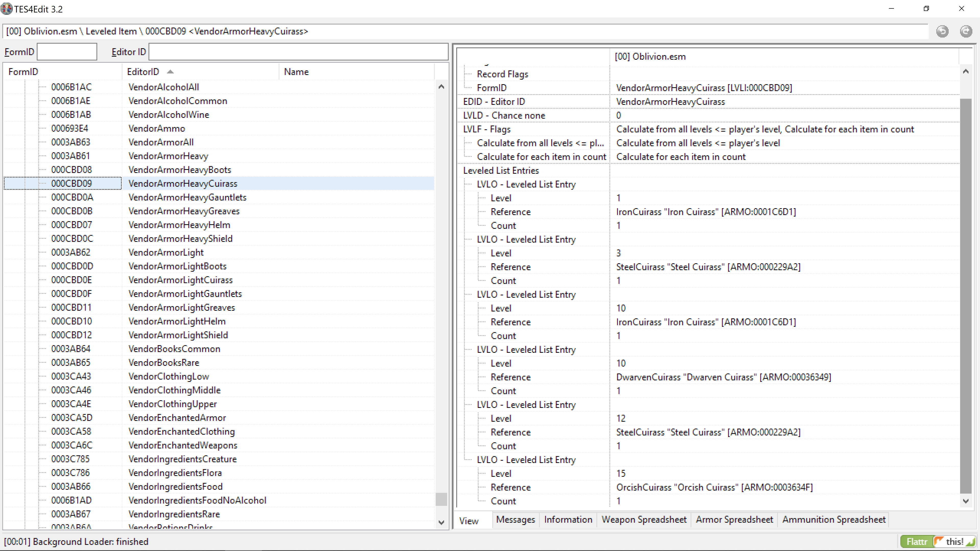Screen dimensions: 980x551
Task: Collapse the LVLF - Flags row
Action: tap(487, 129)
